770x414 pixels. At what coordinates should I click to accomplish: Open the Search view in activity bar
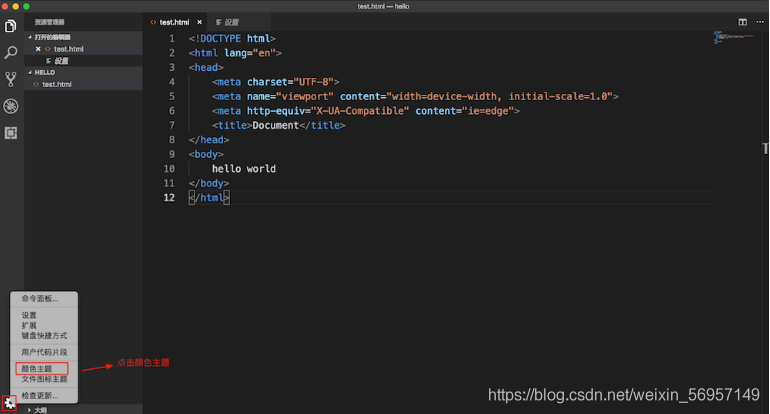pos(10,53)
